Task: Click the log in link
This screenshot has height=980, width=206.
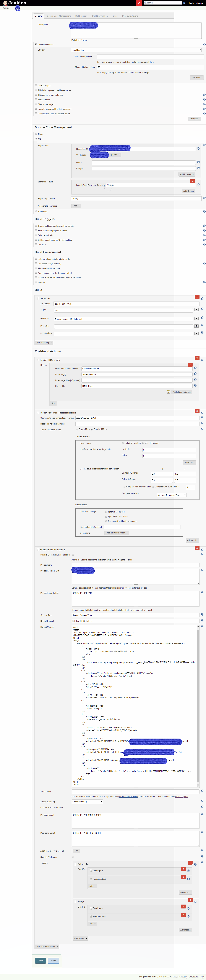Action: [x=191, y=3]
